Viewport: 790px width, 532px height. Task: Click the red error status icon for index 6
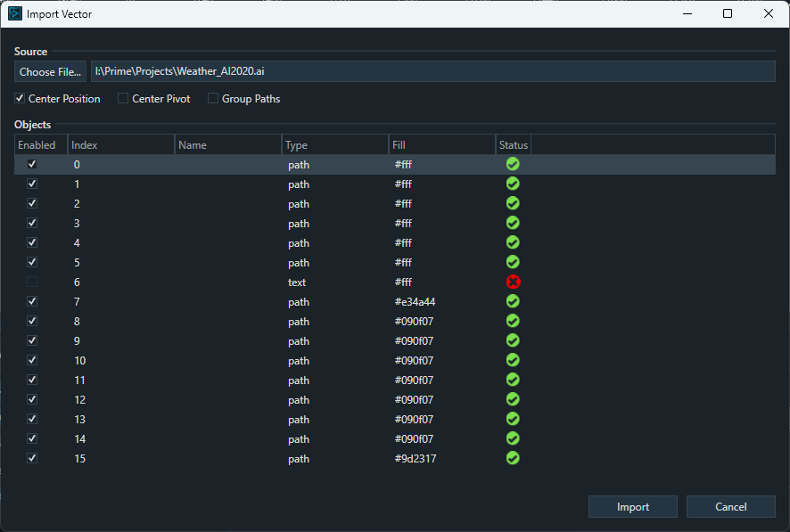pyautogui.click(x=513, y=282)
